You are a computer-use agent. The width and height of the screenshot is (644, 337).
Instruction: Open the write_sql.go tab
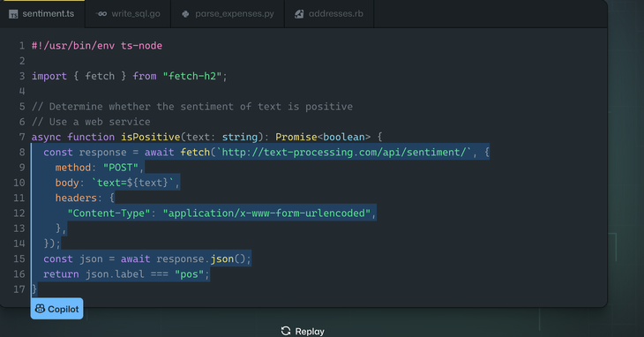click(128, 14)
